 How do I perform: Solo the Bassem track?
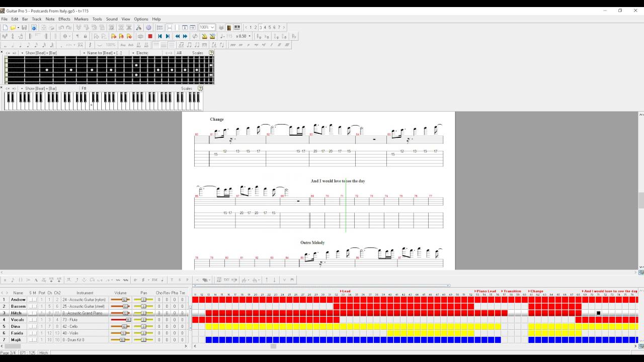click(31, 306)
